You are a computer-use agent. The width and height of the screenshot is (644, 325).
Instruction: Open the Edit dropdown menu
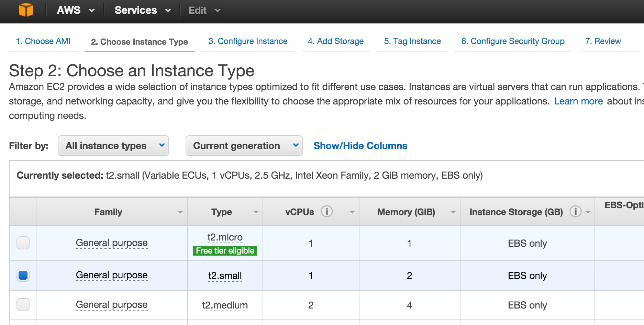pyautogui.click(x=204, y=10)
